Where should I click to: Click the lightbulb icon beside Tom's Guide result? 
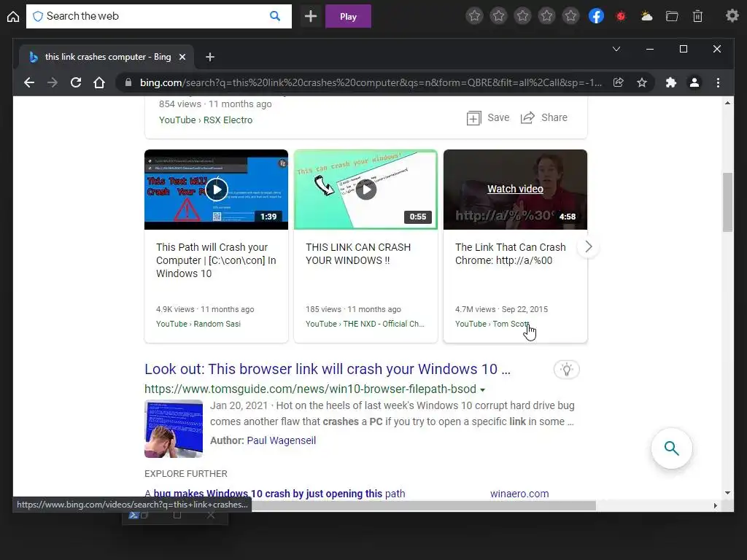[x=566, y=370]
